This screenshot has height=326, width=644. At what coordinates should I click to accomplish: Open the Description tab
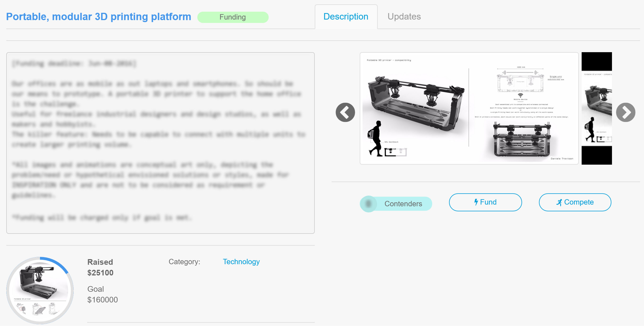pos(346,17)
